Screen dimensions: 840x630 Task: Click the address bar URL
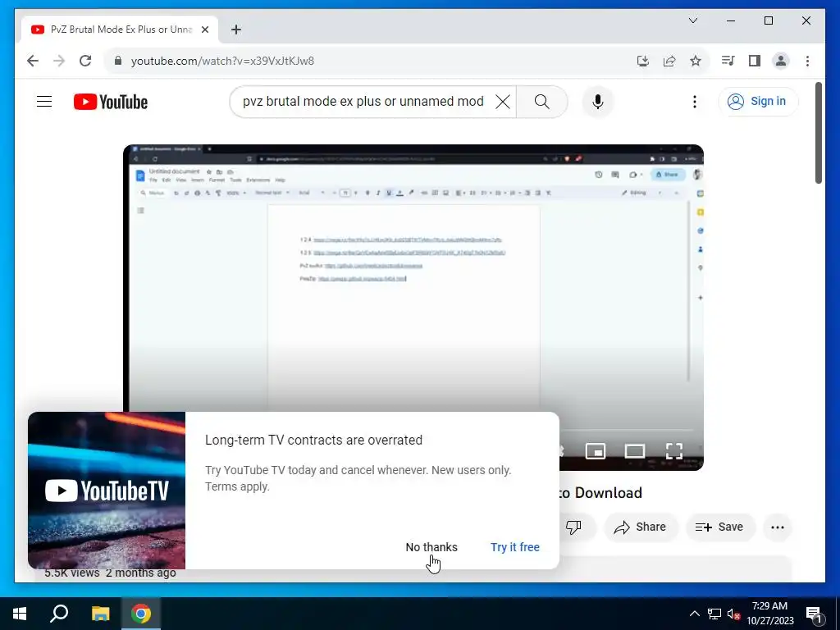point(222,61)
